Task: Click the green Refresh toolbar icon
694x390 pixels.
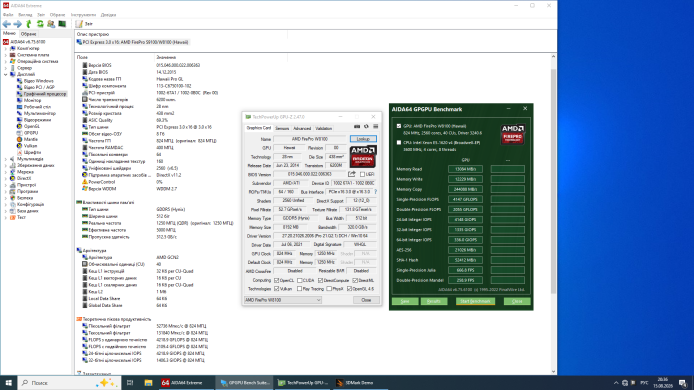Action: coord(40,24)
